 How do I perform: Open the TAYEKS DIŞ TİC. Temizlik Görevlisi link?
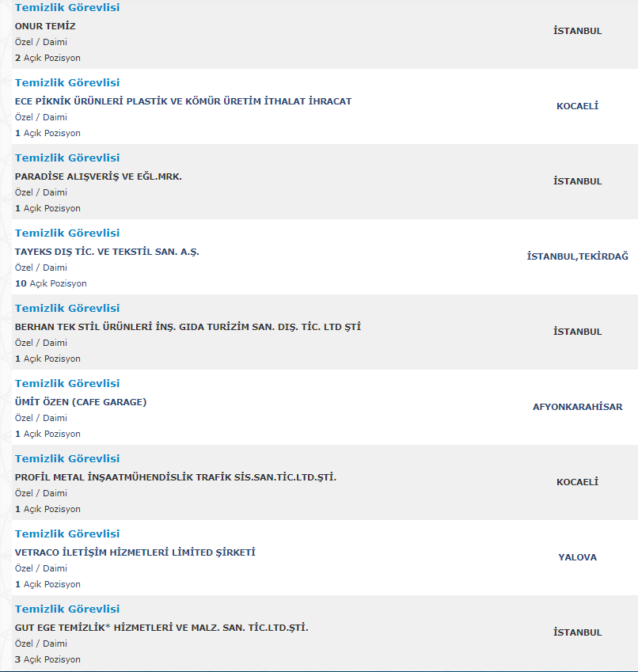point(67,233)
